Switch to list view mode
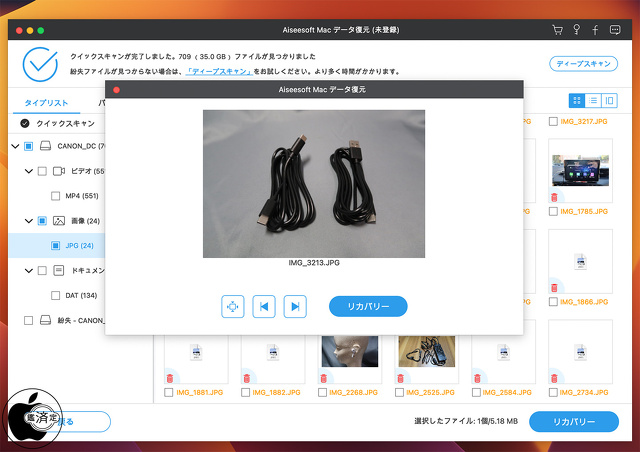Viewport: 640px width, 452px height. (x=593, y=100)
